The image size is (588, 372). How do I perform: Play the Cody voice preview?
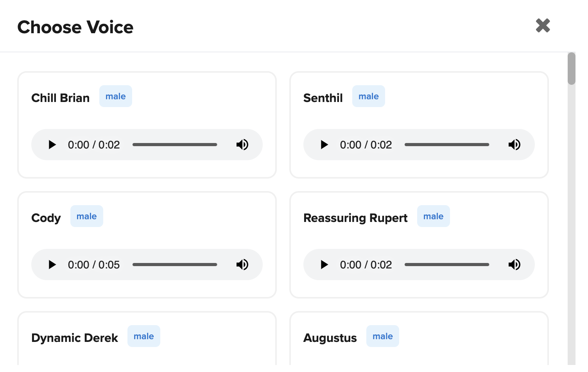pyautogui.click(x=52, y=265)
